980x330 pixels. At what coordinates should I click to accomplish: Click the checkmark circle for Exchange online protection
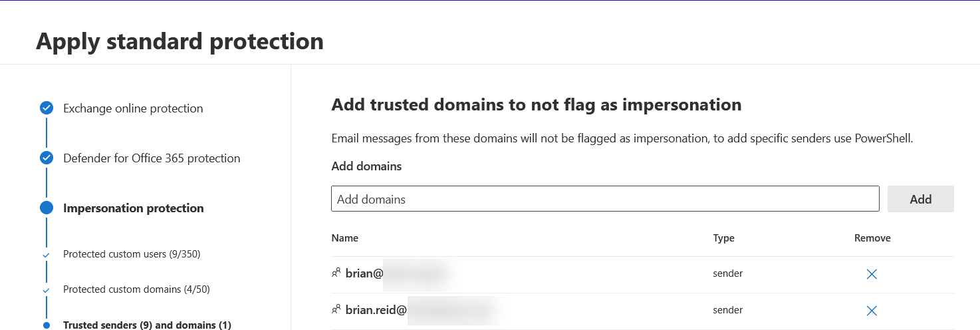47,108
